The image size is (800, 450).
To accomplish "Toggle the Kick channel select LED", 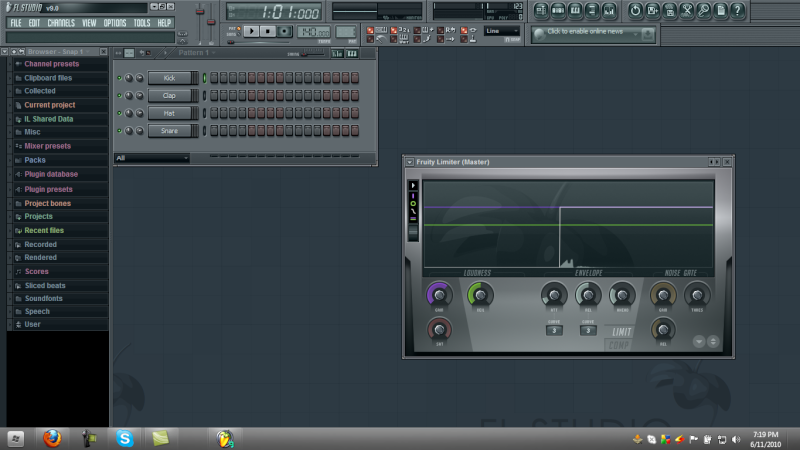I will (x=205, y=78).
